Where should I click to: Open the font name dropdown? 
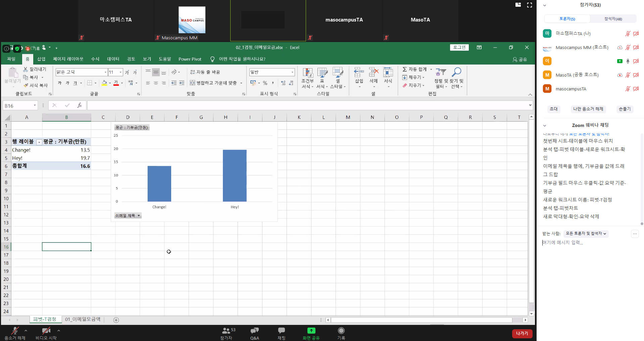(105, 72)
